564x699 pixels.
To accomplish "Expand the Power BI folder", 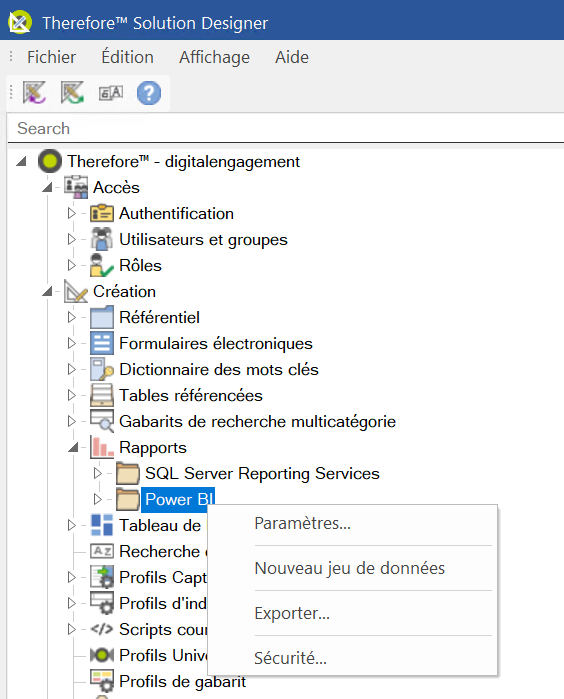I will [98, 499].
